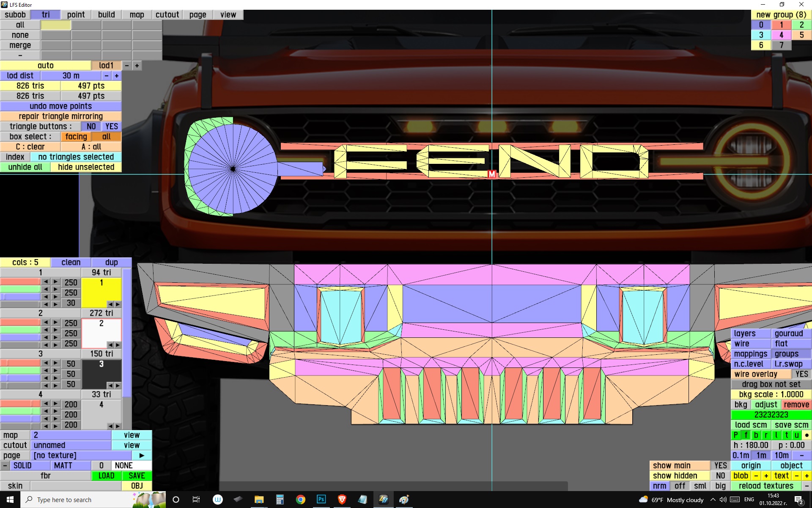
Task: Expand the page texture arrow
Action: [142, 456]
